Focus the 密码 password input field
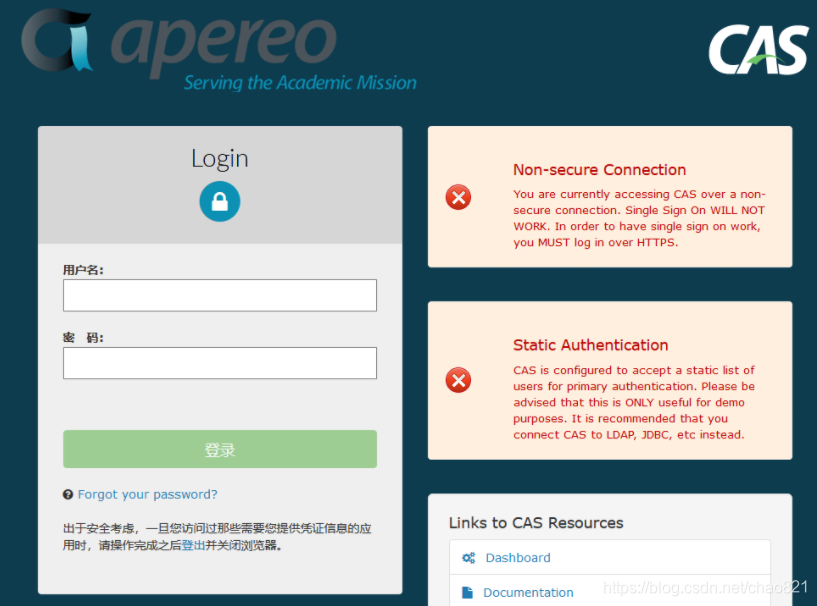Viewport: 817px width, 606px height. pos(220,363)
